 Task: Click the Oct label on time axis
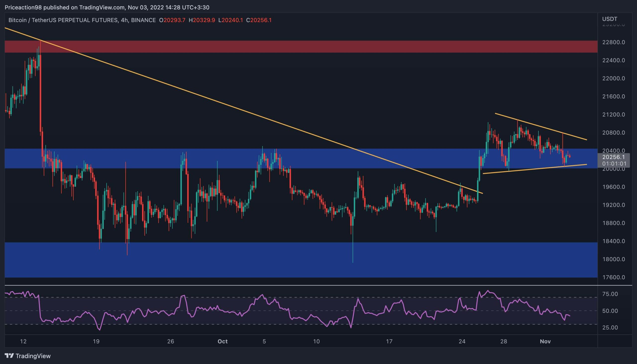point(222,341)
